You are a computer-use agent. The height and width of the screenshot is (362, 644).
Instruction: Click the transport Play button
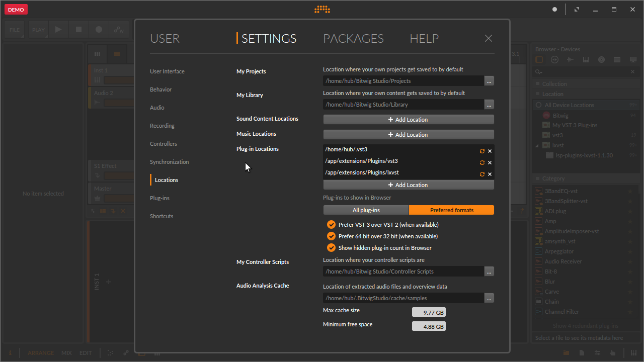coord(58,30)
